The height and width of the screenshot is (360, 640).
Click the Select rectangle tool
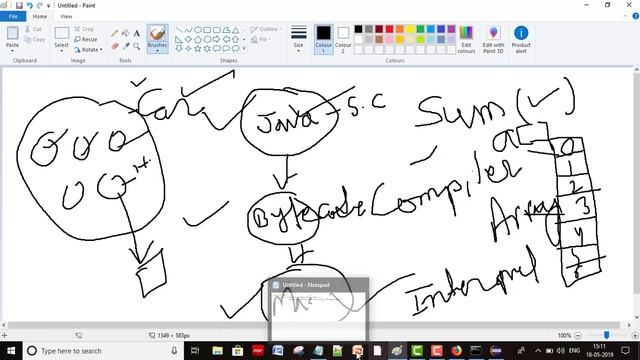(x=62, y=33)
